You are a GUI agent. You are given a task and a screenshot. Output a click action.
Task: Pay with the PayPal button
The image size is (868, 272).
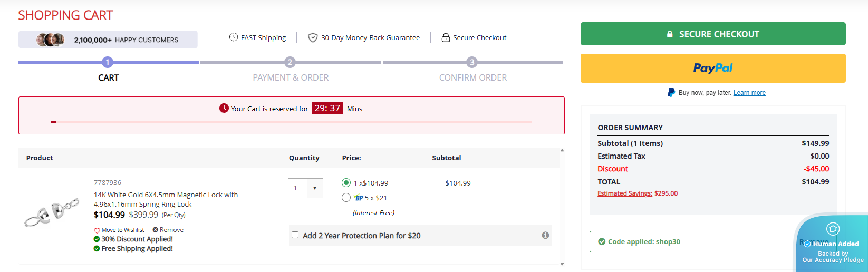point(712,68)
